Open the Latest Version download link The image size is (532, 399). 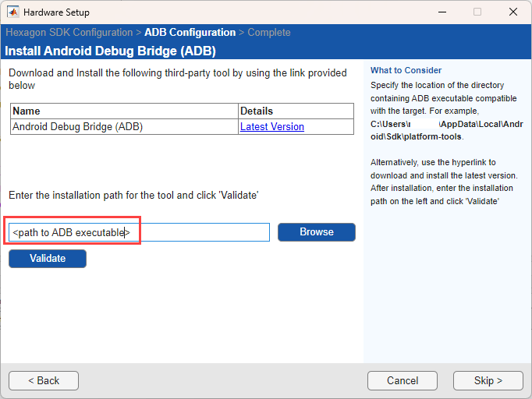pos(271,126)
